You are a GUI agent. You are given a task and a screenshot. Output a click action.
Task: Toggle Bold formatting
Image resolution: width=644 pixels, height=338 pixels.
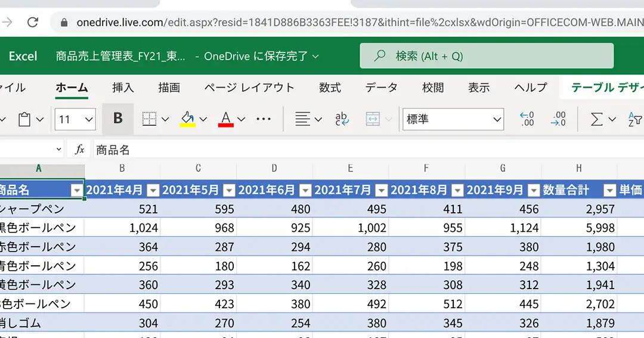coord(118,119)
